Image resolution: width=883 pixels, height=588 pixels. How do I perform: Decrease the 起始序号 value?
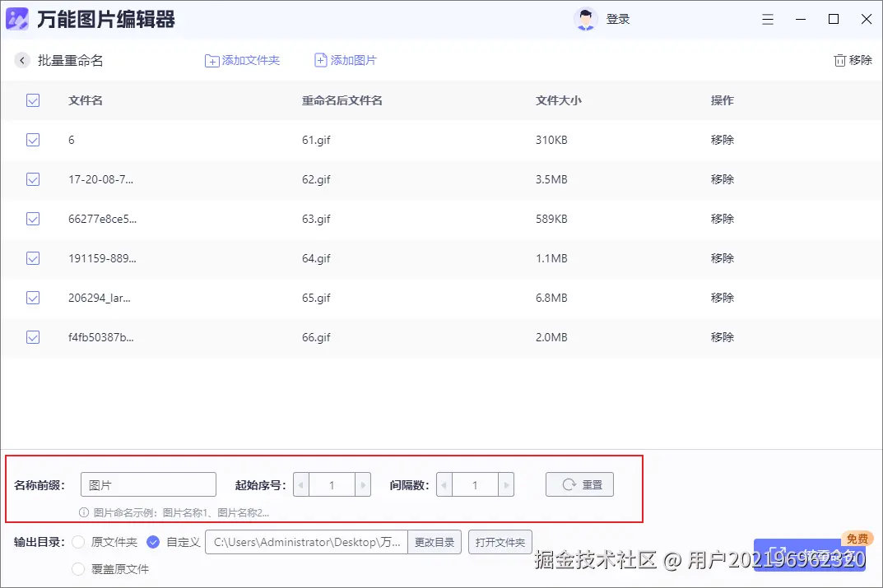[300, 484]
